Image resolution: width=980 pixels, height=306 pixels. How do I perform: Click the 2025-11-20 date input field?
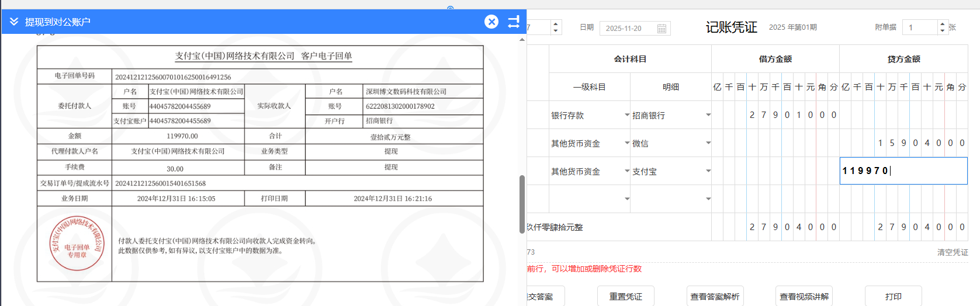[628, 28]
